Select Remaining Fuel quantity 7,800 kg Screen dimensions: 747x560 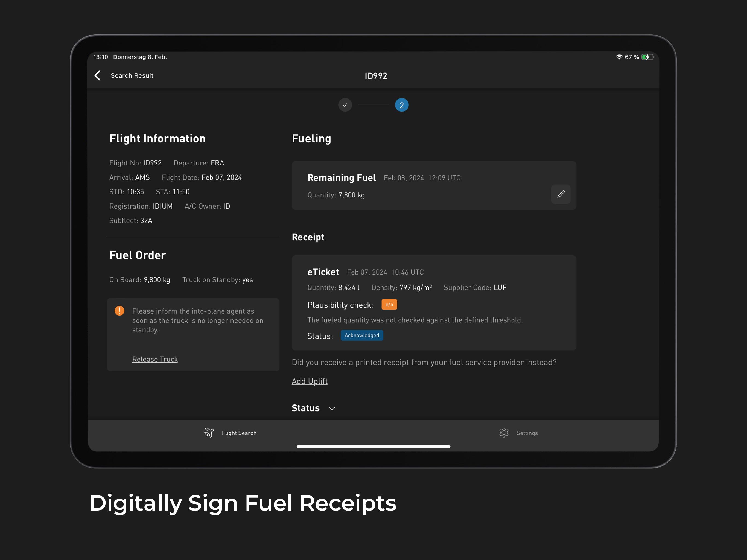(x=352, y=195)
